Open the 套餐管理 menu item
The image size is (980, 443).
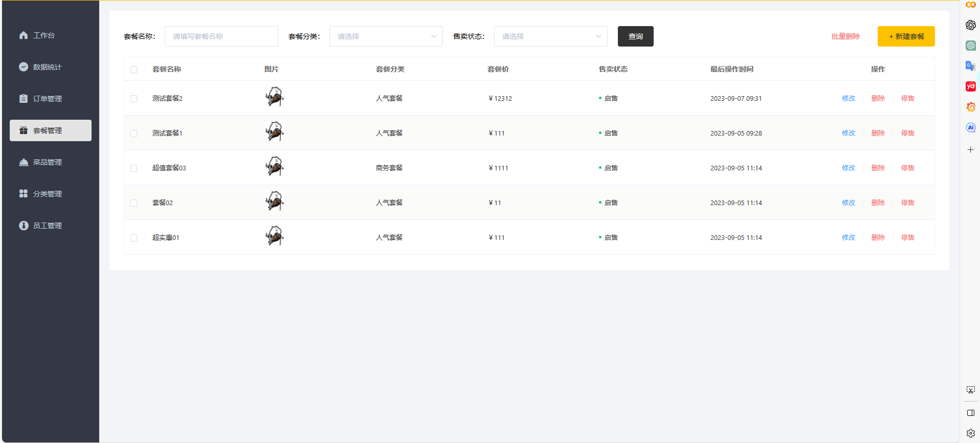pos(51,130)
